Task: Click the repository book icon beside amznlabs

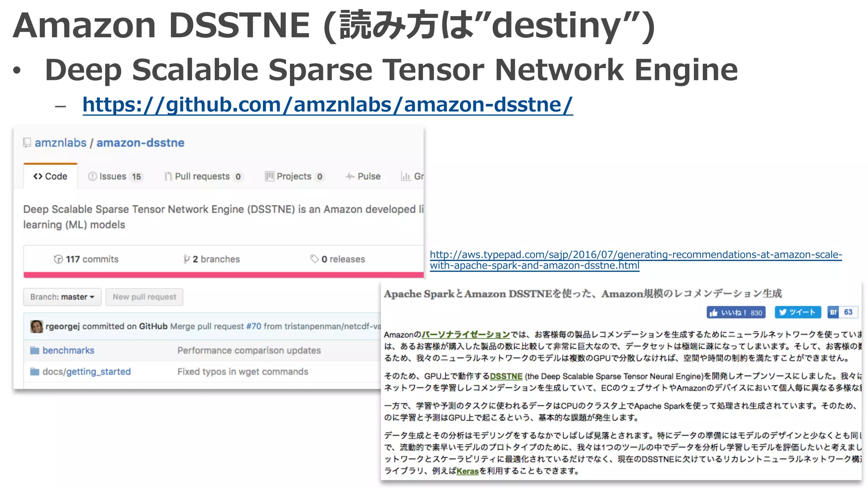Action: 27,143
